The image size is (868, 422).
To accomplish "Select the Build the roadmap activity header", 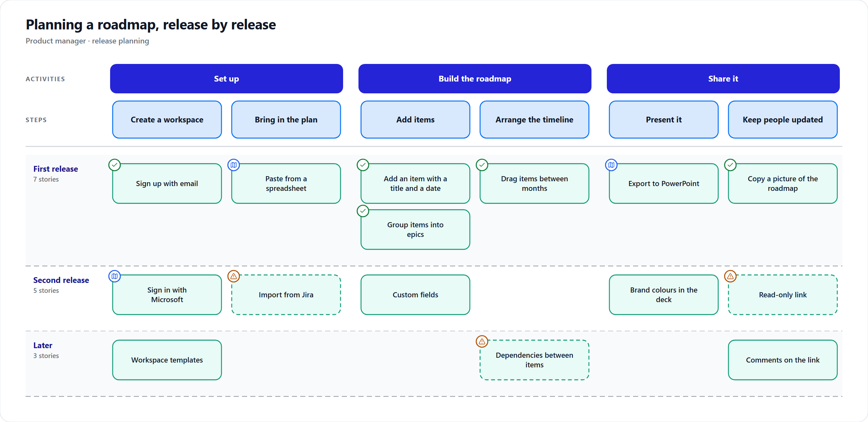I will (x=475, y=79).
